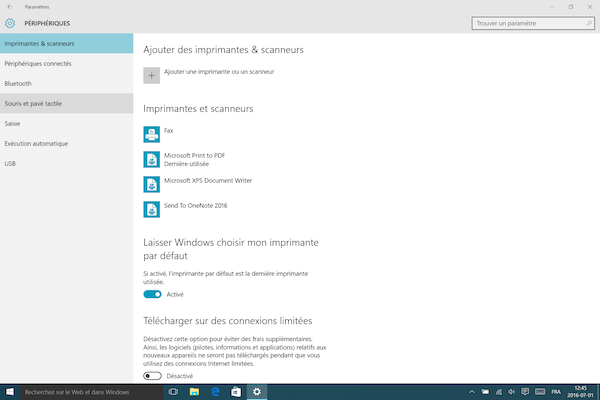Click the Périphériques gear icon
The height and width of the screenshot is (400, 600).
pyautogui.click(x=10, y=23)
